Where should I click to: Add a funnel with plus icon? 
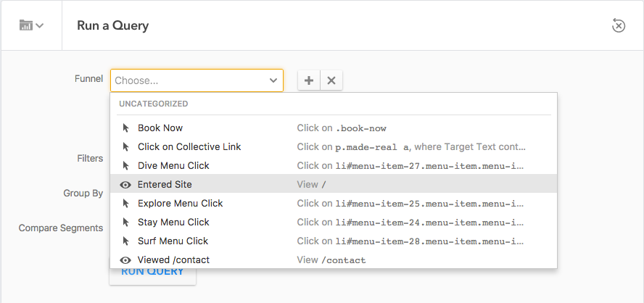click(x=309, y=80)
